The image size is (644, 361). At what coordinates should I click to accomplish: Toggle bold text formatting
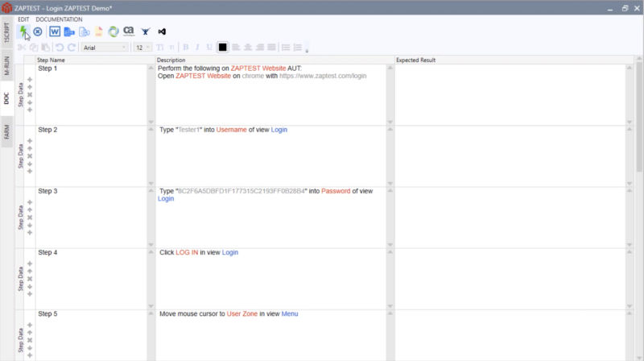[x=185, y=48]
